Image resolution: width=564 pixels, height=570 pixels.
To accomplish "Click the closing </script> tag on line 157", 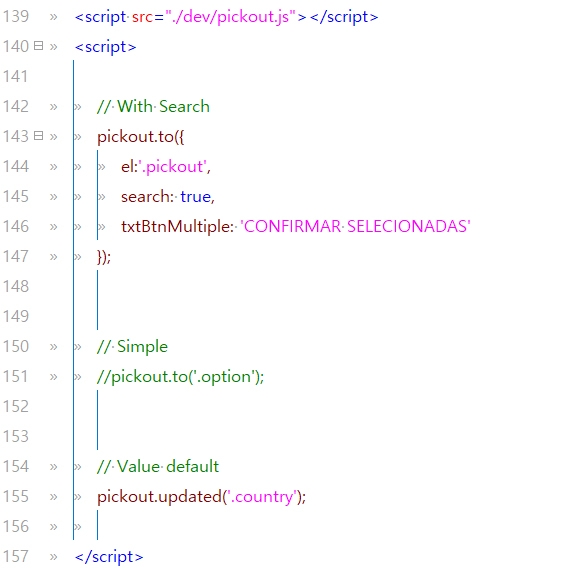I will [109, 557].
